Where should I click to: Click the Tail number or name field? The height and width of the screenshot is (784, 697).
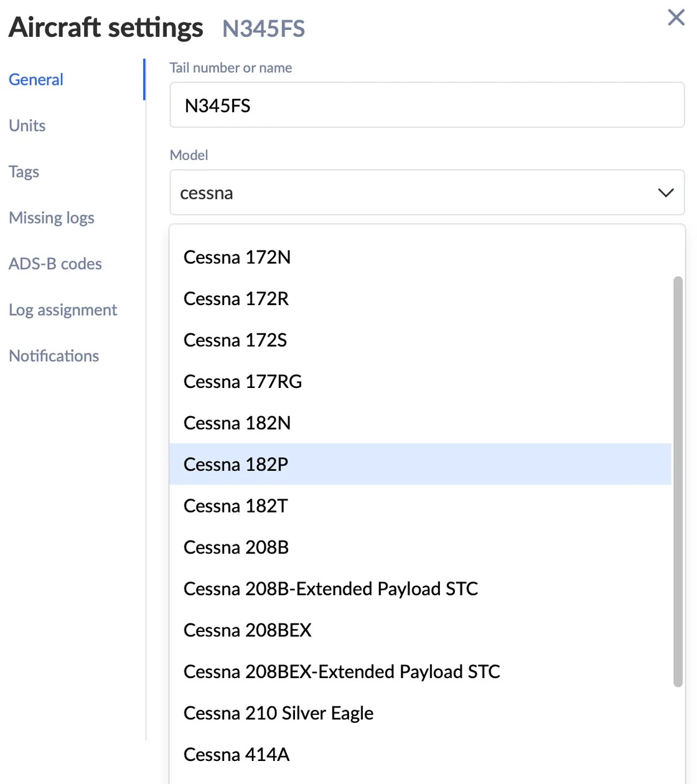tap(427, 105)
